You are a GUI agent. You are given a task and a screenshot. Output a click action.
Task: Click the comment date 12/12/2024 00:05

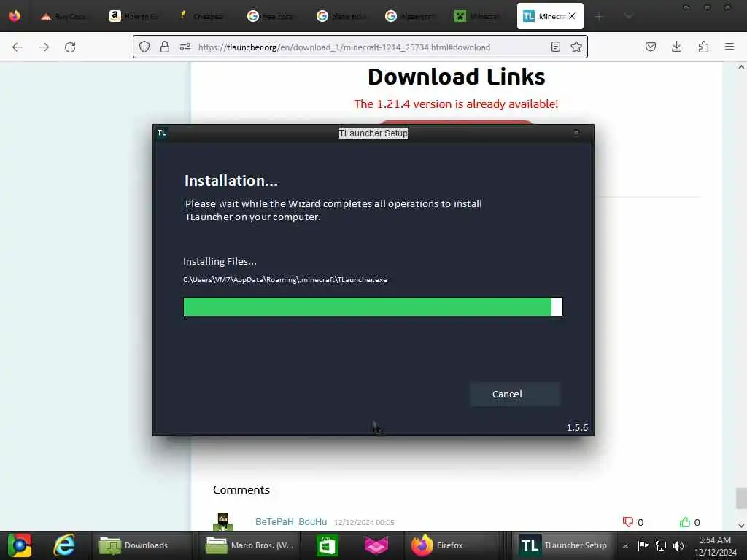[364, 522]
